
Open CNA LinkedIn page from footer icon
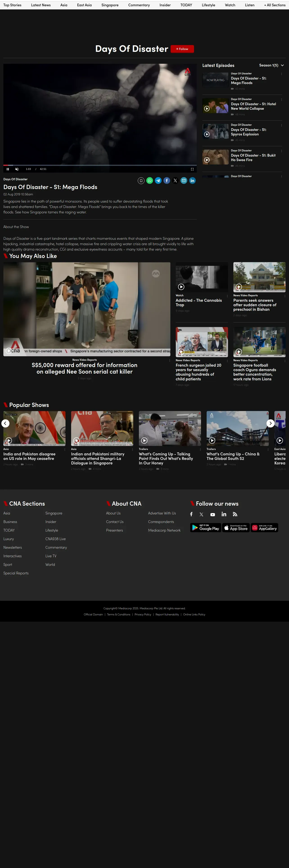tap(224, 514)
